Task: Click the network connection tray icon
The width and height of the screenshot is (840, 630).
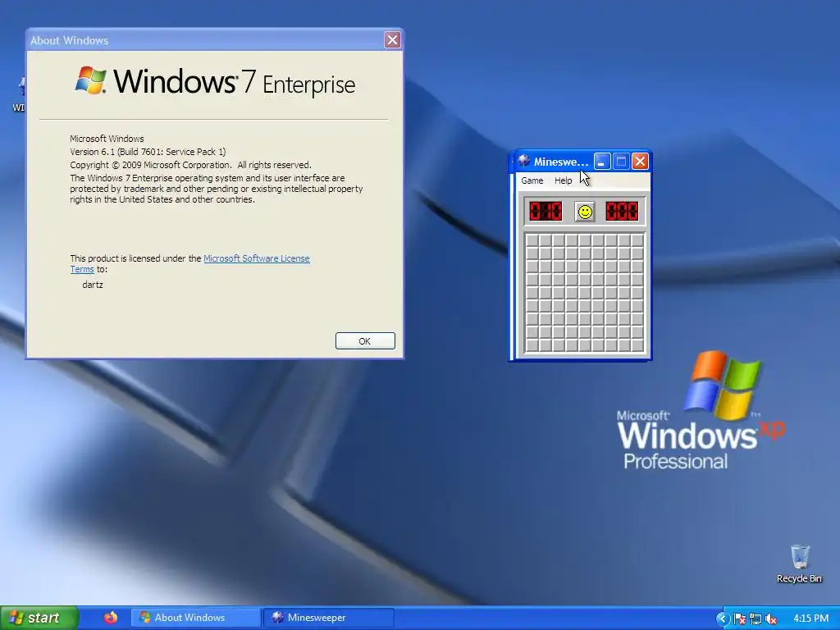Action: click(x=756, y=619)
